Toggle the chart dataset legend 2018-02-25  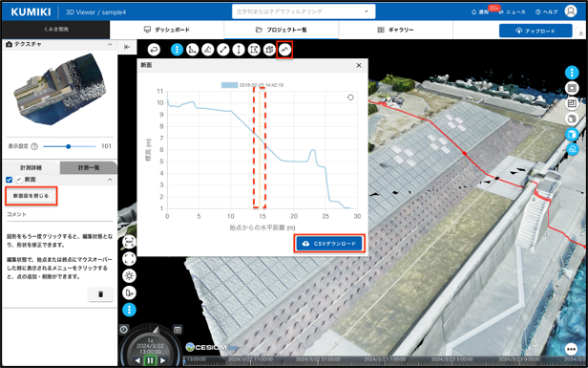[x=252, y=85]
